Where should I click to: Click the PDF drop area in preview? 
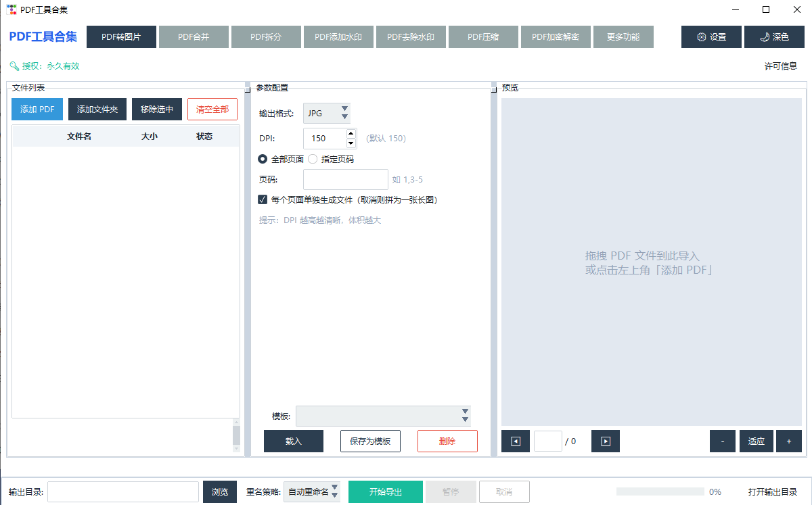652,262
